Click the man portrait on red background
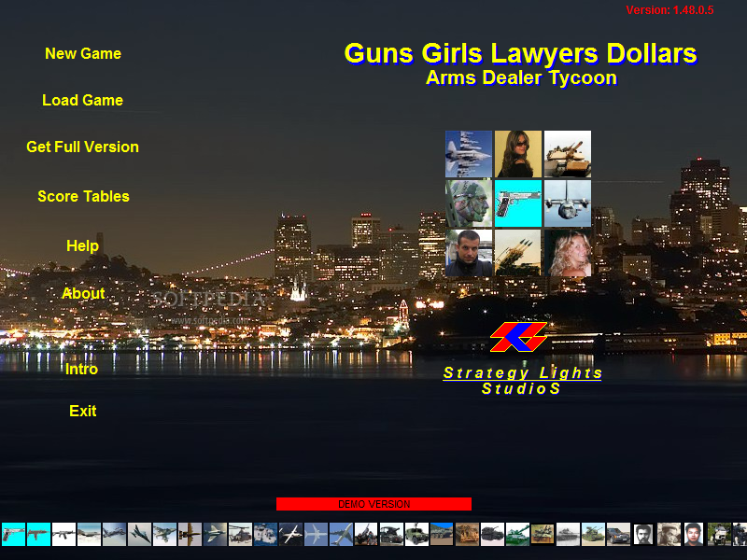The image size is (747, 560). click(694, 534)
